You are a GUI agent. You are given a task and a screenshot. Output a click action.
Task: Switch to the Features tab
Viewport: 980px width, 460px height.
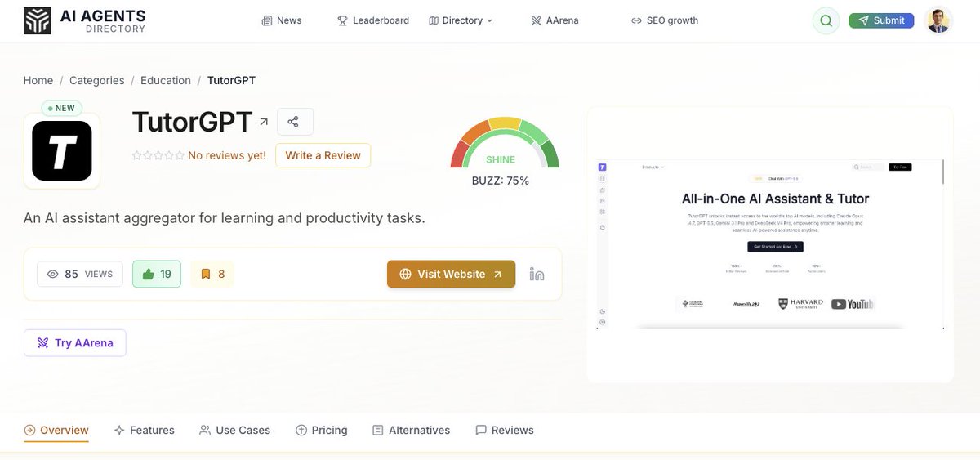145,430
